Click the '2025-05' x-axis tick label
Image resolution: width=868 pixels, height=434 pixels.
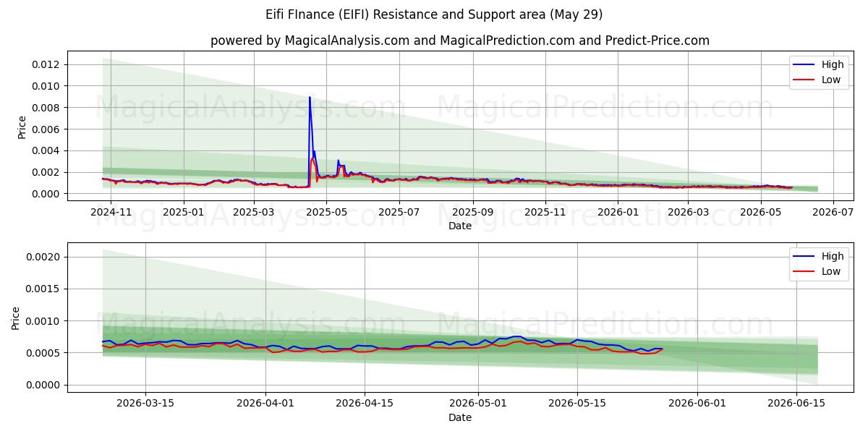[x=325, y=211]
